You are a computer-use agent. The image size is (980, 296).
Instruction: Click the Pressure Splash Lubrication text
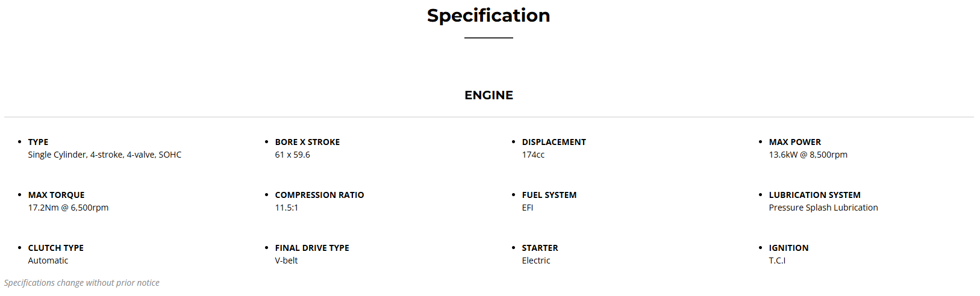pyautogui.click(x=823, y=208)
